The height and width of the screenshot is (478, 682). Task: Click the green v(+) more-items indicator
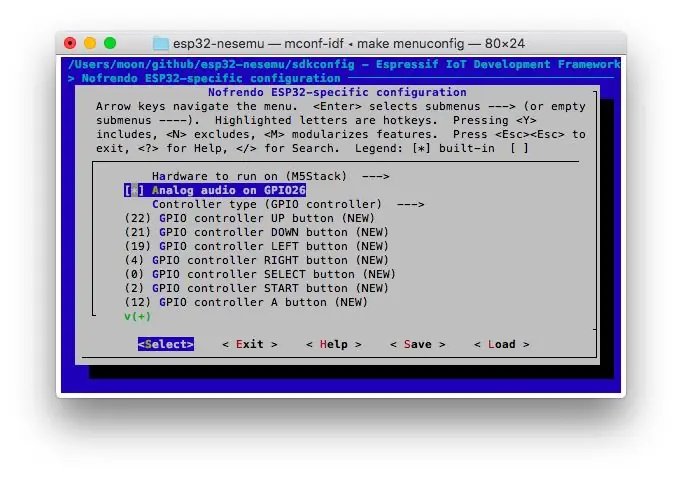click(x=137, y=316)
